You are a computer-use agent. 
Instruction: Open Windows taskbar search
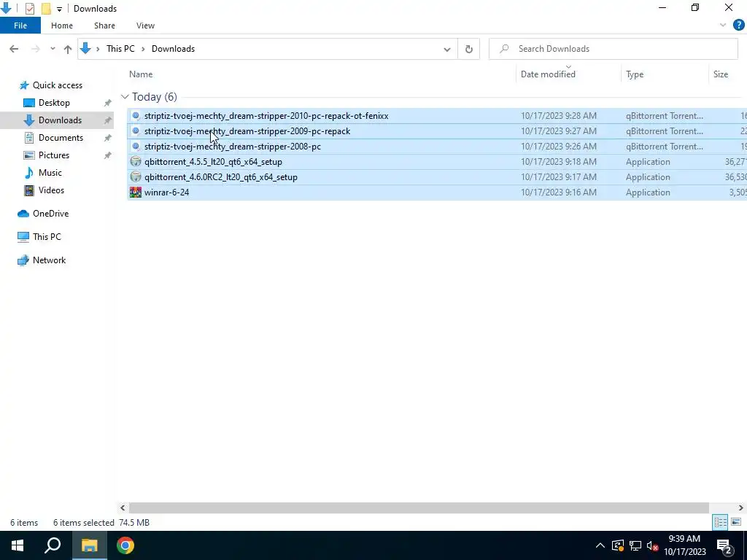tap(53, 545)
